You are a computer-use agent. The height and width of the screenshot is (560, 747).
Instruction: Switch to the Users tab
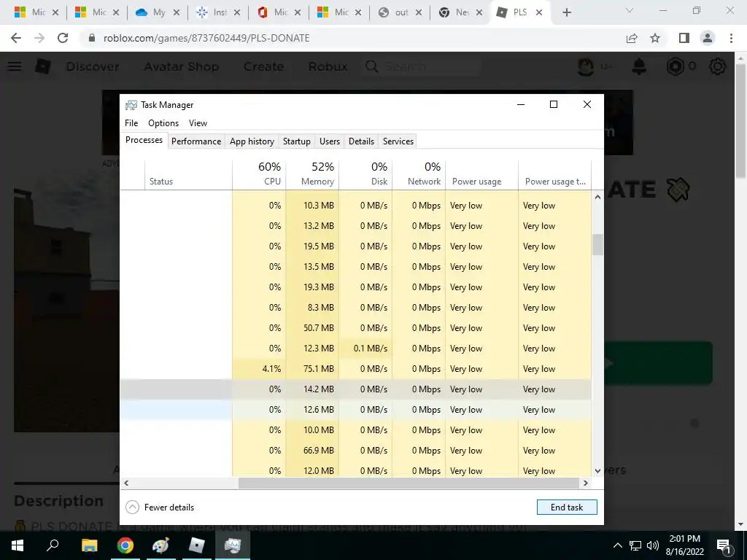330,141
